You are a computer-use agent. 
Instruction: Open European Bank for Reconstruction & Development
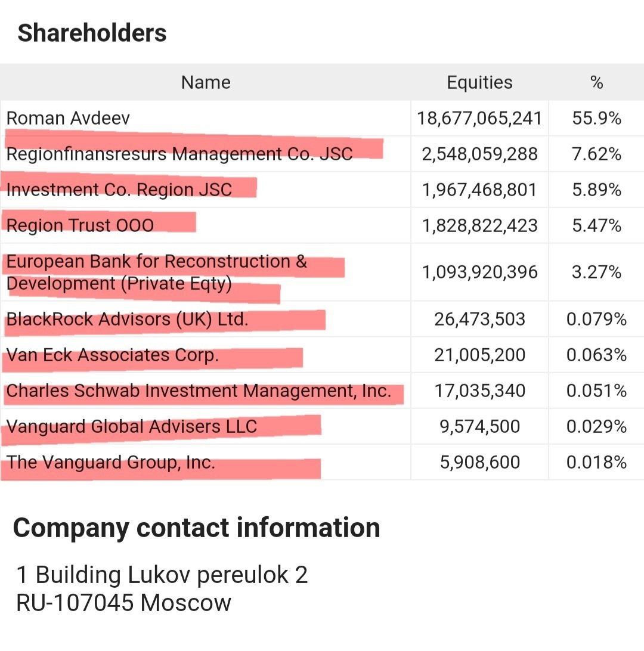(x=157, y=272)
